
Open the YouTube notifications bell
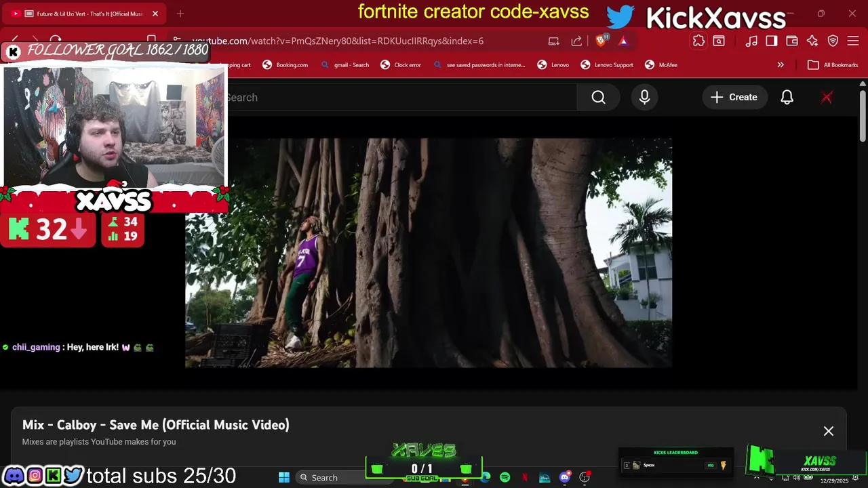(787, 98)
